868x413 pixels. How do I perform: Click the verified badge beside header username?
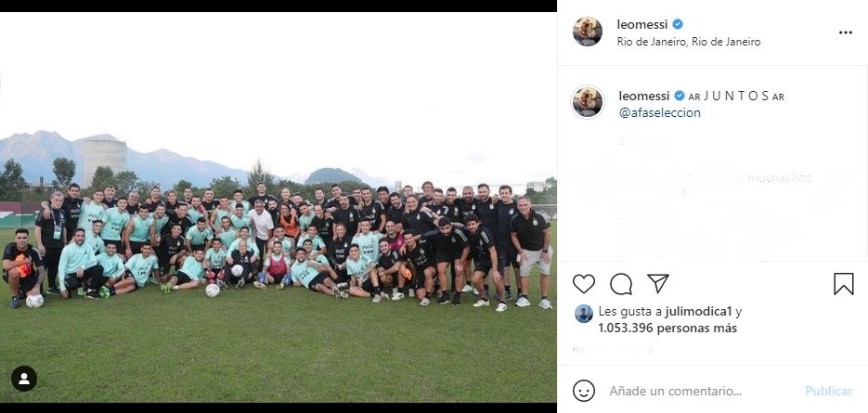[678, 24]
